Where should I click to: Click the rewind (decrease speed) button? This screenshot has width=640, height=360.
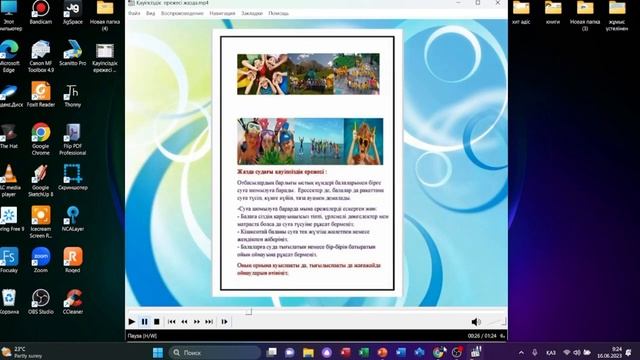point(184,322)
